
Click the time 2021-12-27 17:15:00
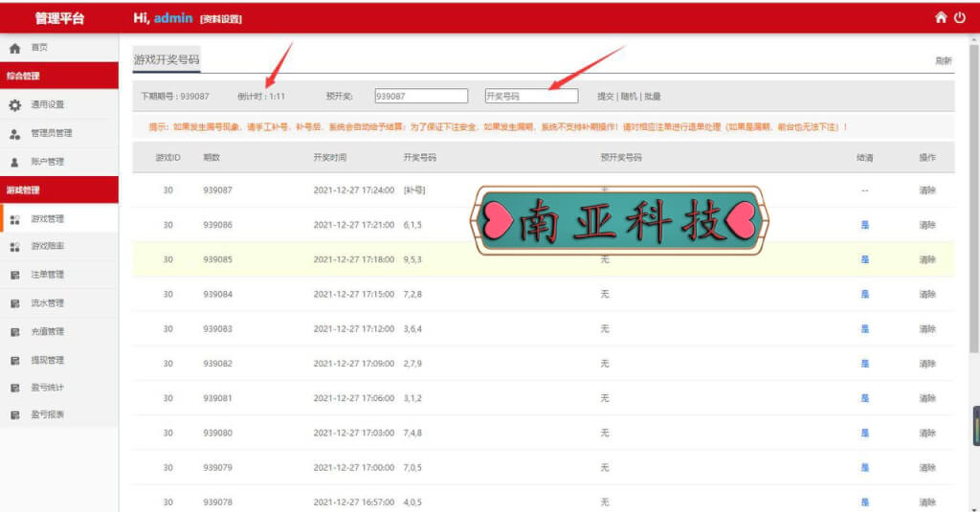[354, 295]
